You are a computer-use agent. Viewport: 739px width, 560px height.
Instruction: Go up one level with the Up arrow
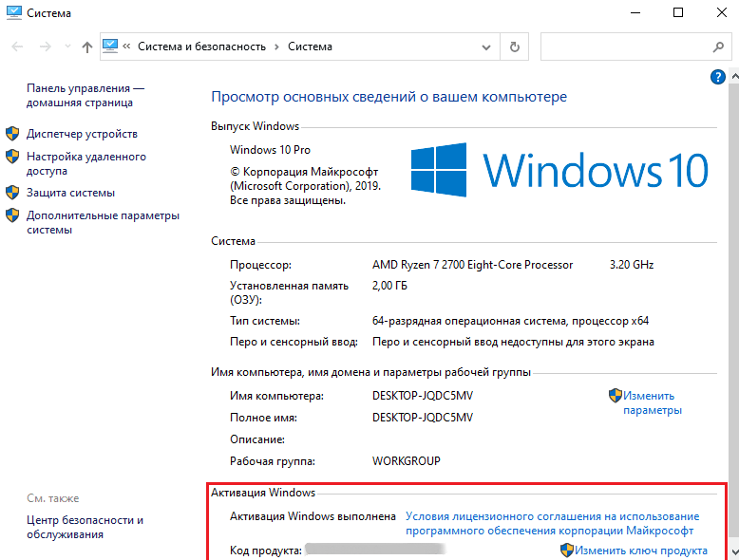[87, 47]
